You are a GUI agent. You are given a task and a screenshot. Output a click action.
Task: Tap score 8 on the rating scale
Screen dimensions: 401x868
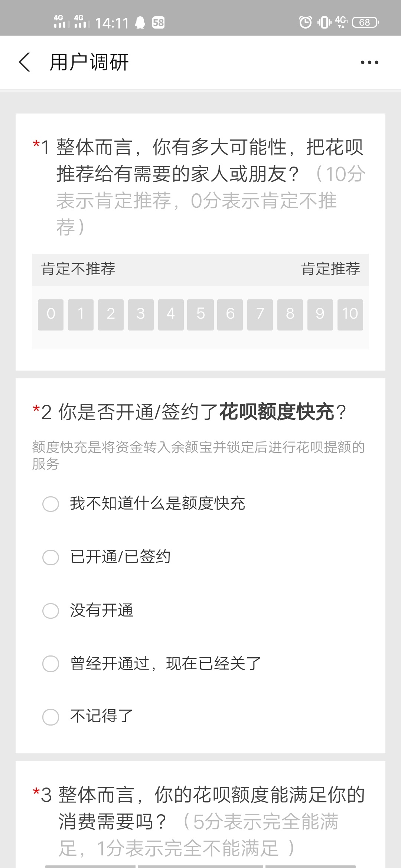pos(290,315)
